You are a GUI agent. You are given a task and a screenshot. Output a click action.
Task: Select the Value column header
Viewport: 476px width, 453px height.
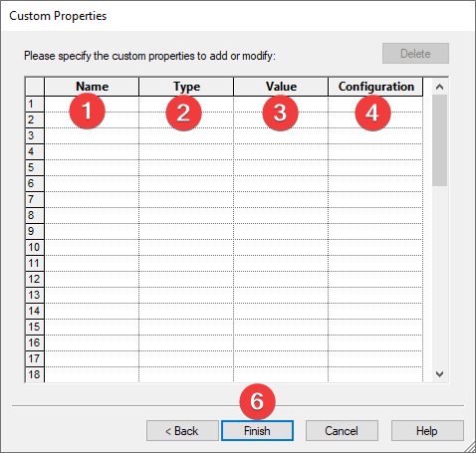281,87
